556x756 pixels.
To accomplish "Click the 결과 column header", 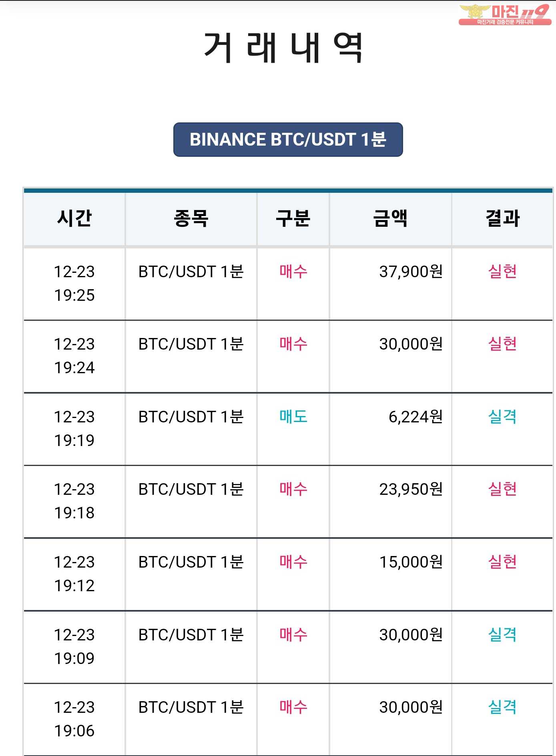I will pyautogui.click(x=502, y=218).
